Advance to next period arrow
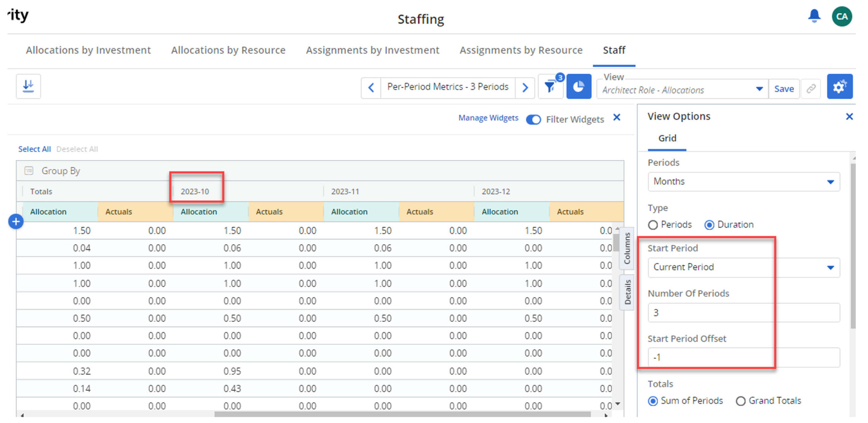The height and width of the screenshot is (423, 868). (x=525, y=88)
